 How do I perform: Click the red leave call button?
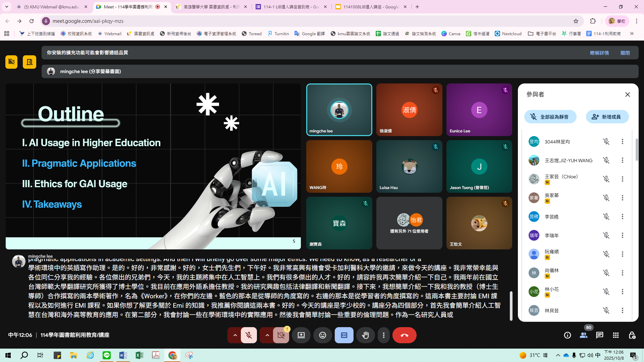pos(404,335)
